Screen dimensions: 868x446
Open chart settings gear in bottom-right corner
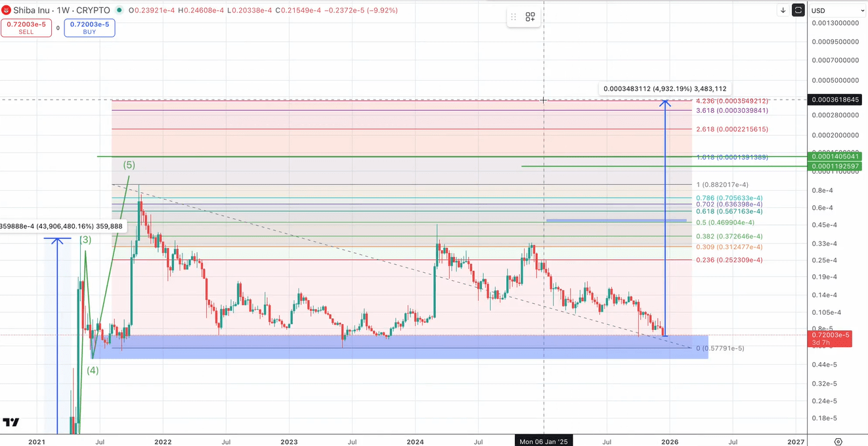coord(838,441)
